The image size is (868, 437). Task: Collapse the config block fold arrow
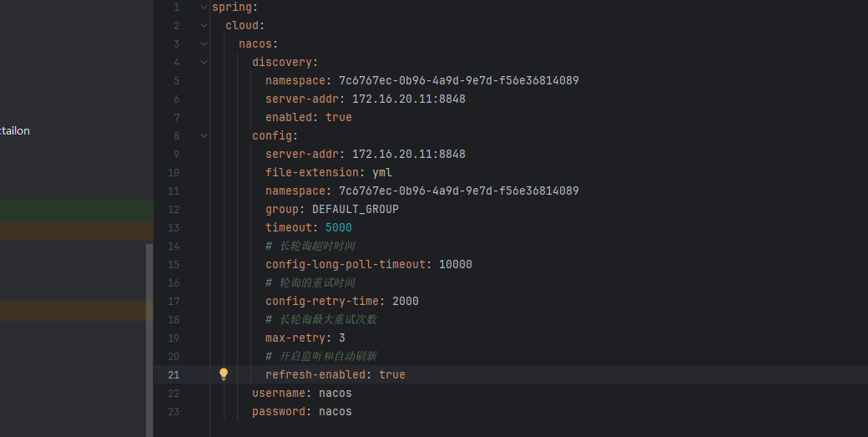(x=204, y=136)
